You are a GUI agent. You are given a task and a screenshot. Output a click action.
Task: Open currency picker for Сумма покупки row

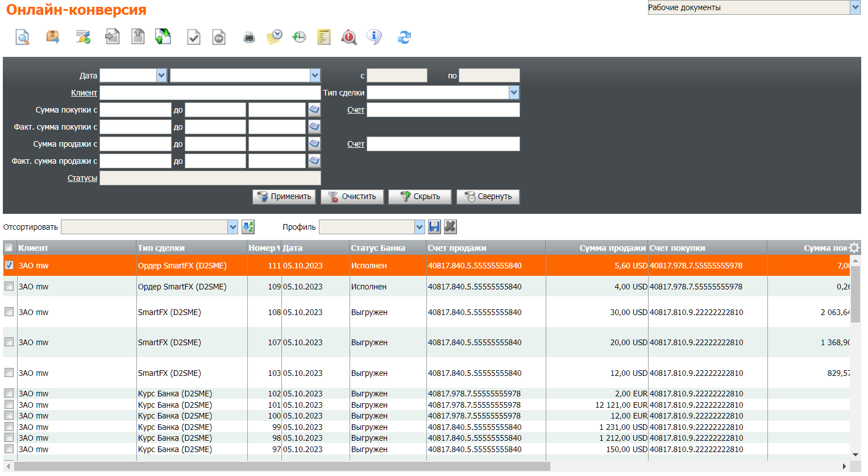click(314, 109)
